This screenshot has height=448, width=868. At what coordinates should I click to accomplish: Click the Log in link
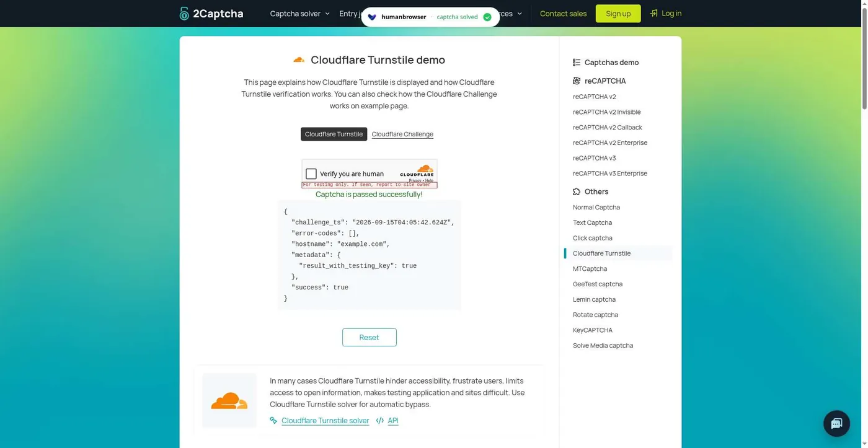671,13
